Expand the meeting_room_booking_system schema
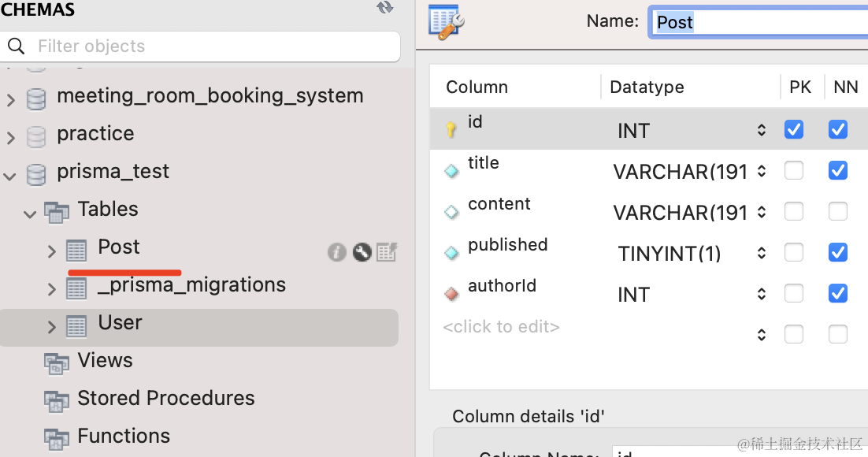This screenshot has height=457, width=868. [10, 99]
